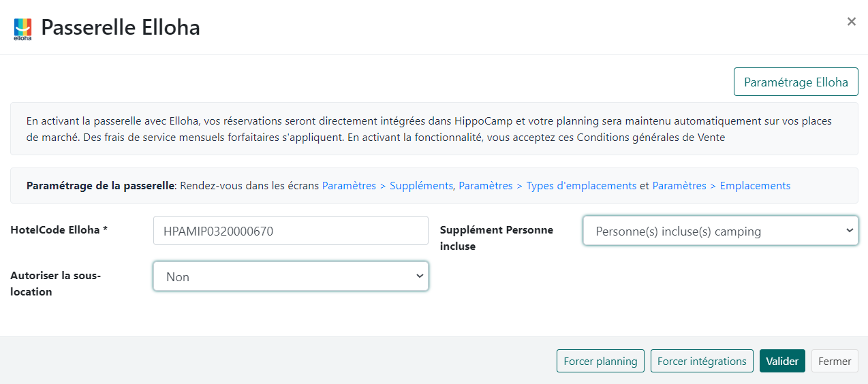The width and height of the screenshot is (868, 384).
Task: Expand the Supplément Personne incluse dropdown
Action: click(720, 231)
